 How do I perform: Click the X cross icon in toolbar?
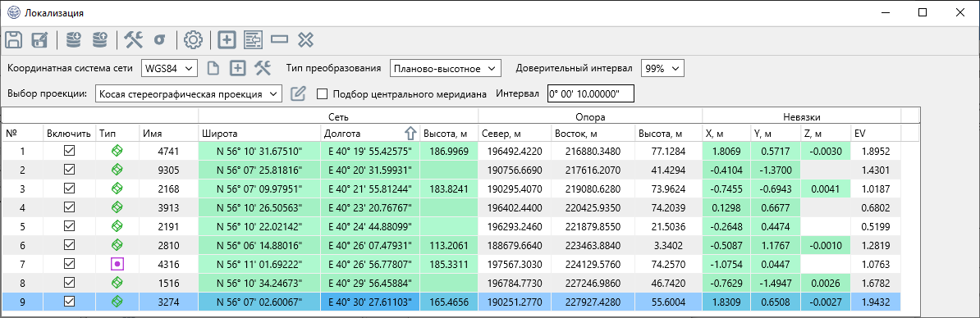305,40
